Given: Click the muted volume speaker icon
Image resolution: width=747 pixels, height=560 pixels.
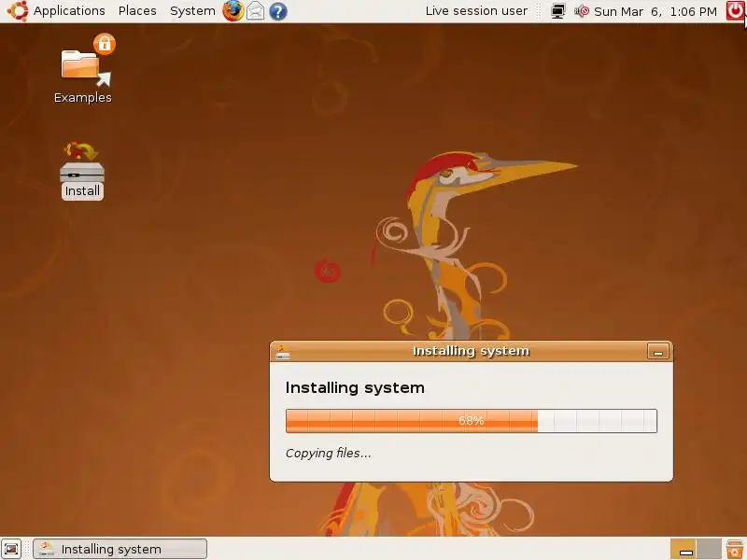Looking at the screenshot, I should click(x=582, y=11).
